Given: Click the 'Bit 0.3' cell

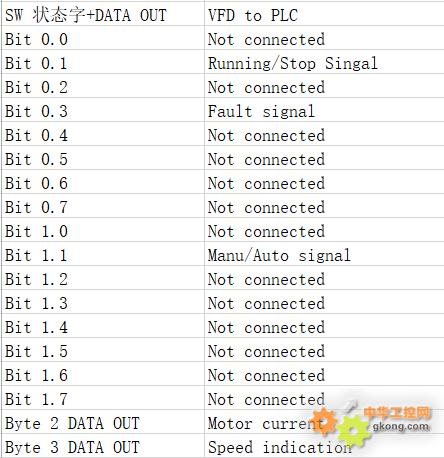Looking at the screenshot, I should (x=103, y=110).
